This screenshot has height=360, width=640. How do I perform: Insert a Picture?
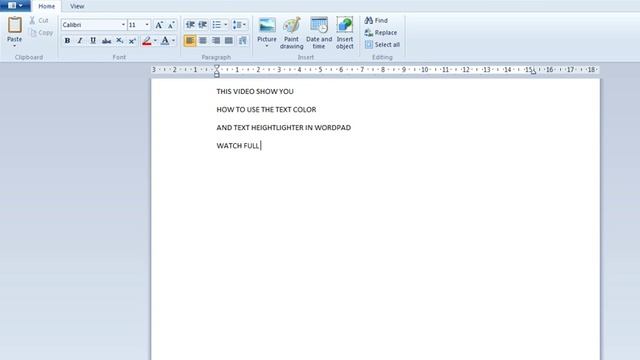pyautogui.click(x=267, y=29)
